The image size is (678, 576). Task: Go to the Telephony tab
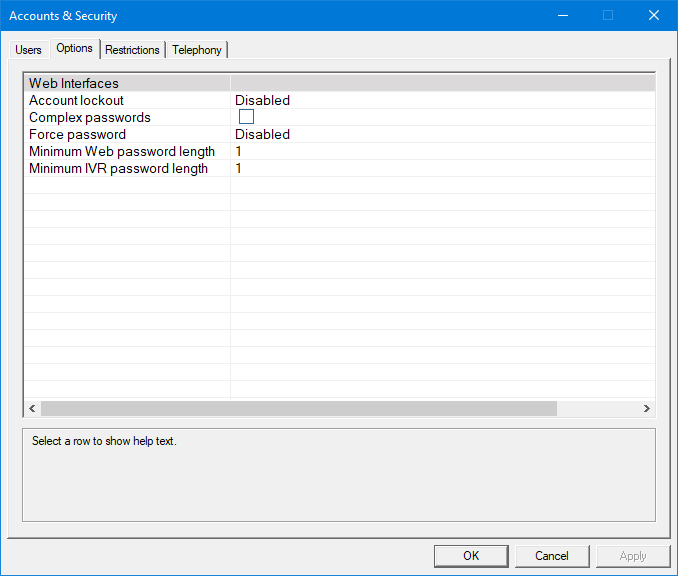(x=197, y=50)
